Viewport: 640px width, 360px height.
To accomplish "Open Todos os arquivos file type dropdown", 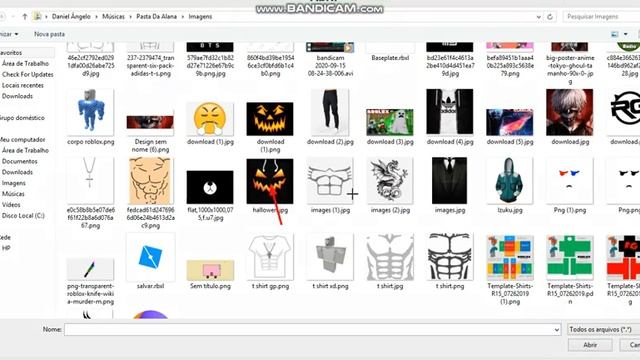I will coord(603,329).
